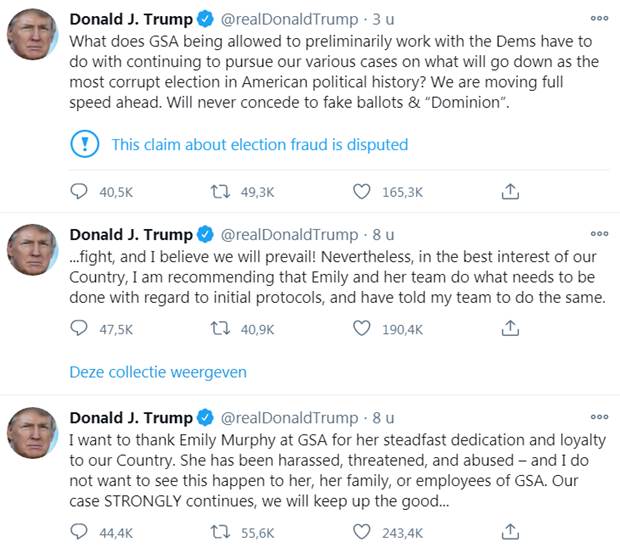Reply to the tweet with 44,4K replies
The width and height of the screenshot is (620, 559).
click(79, 530)
